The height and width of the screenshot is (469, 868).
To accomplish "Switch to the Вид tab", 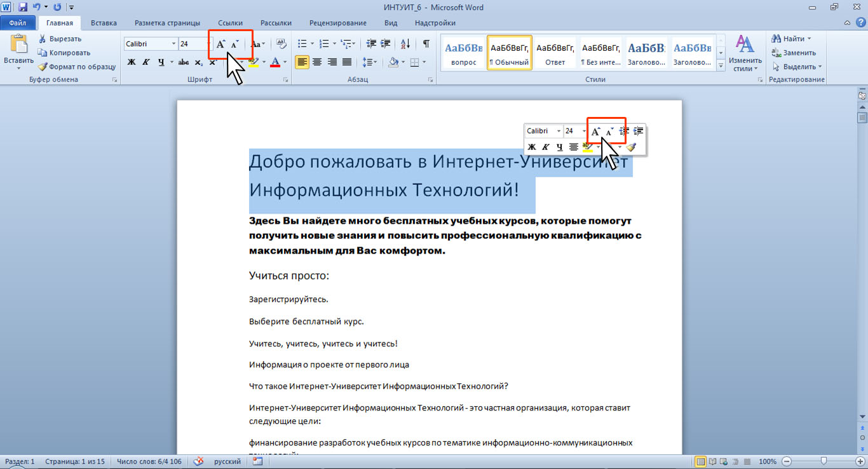I will (x=391, y=23).
